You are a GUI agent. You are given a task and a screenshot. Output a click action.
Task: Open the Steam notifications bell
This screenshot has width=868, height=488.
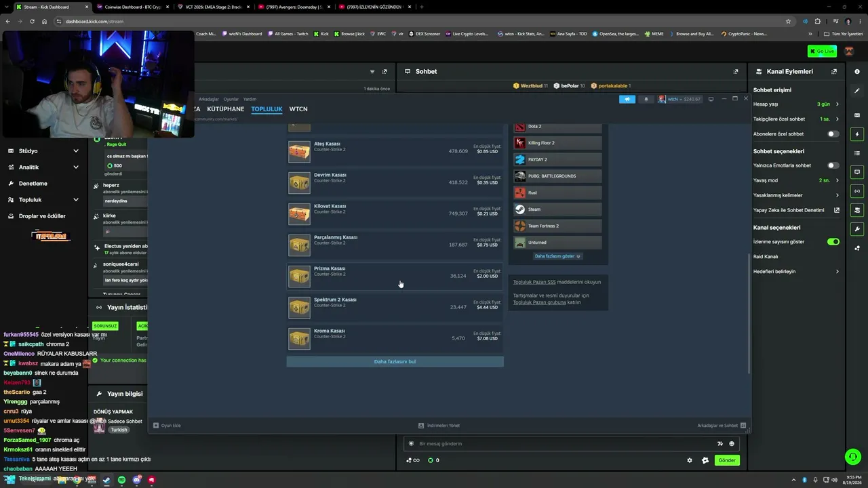646,99
